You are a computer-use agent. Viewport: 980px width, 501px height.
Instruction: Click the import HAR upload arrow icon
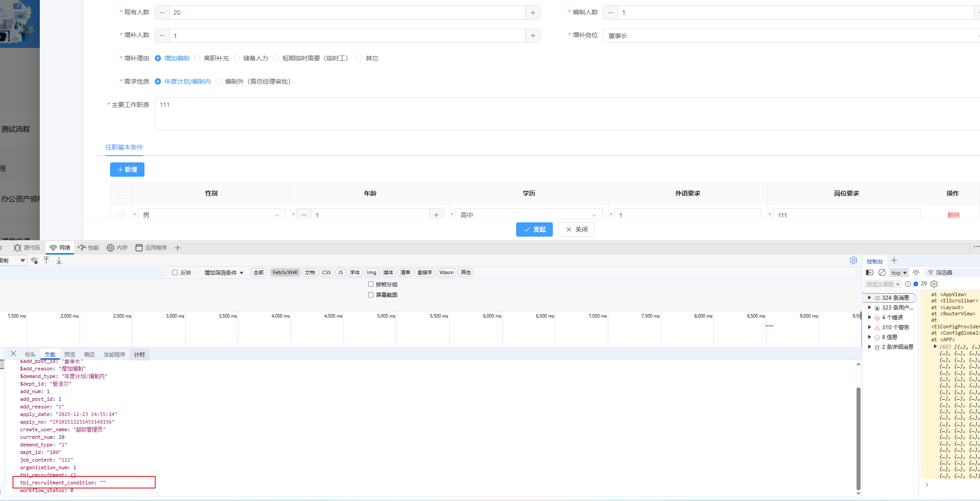[47, 260]
